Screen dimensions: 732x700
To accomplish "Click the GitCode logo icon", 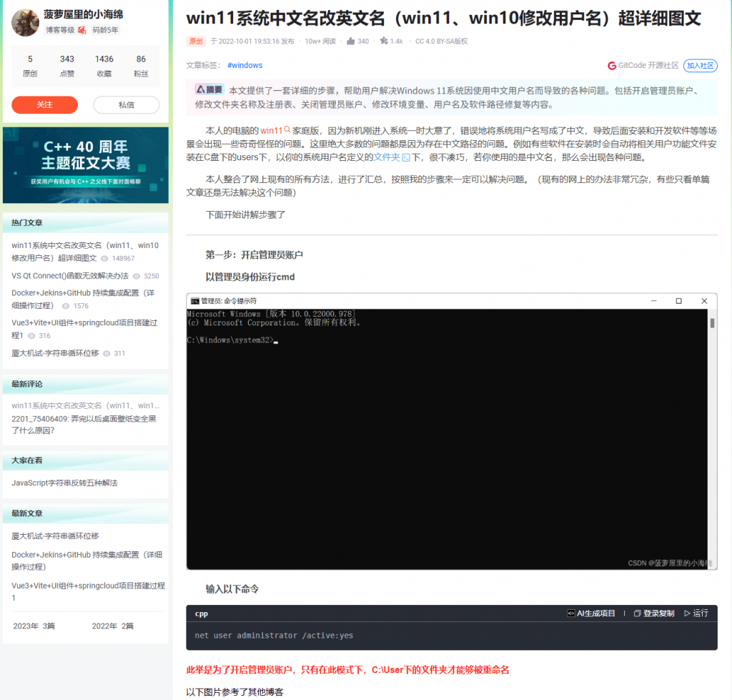I will 612,65.
